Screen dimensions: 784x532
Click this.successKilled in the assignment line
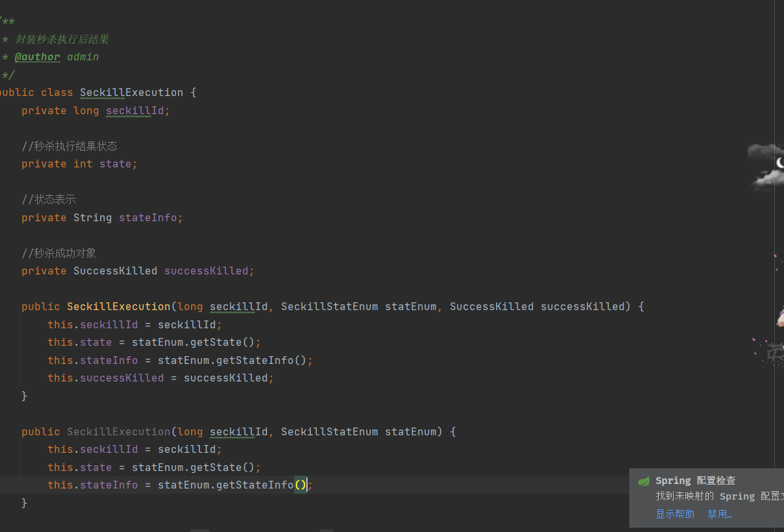click(106, 378)
